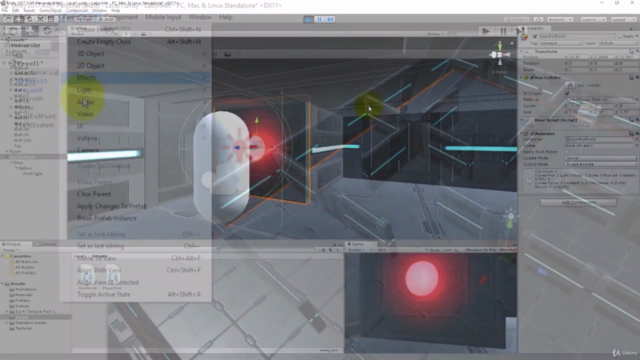Click the Scene orientation gizmo
Screen dimensions: 640x360
click(500, 55)
